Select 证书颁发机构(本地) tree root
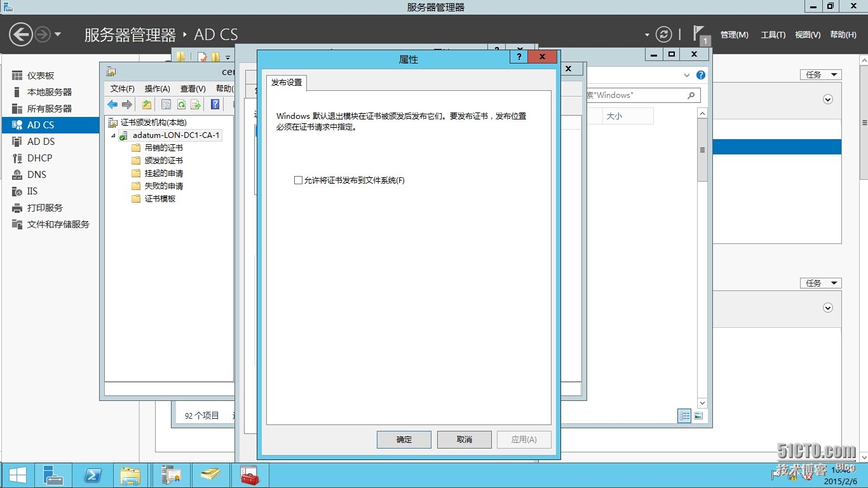Viewport: 868px width, 488px height. coord(153,123)
